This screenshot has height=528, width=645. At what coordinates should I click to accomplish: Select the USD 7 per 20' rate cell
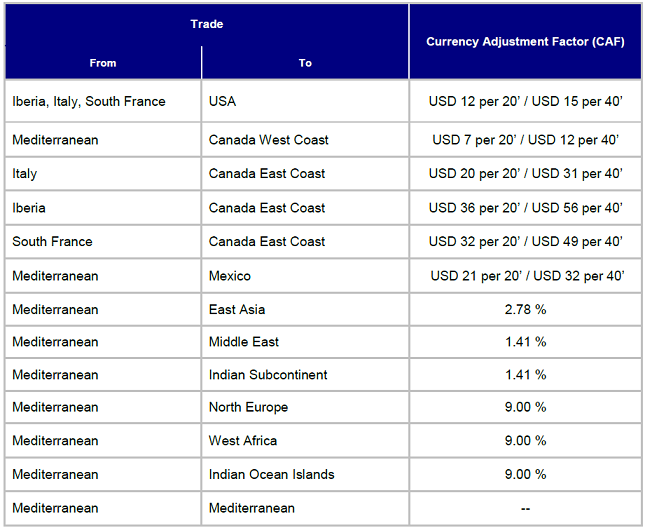tap(525, 140)
